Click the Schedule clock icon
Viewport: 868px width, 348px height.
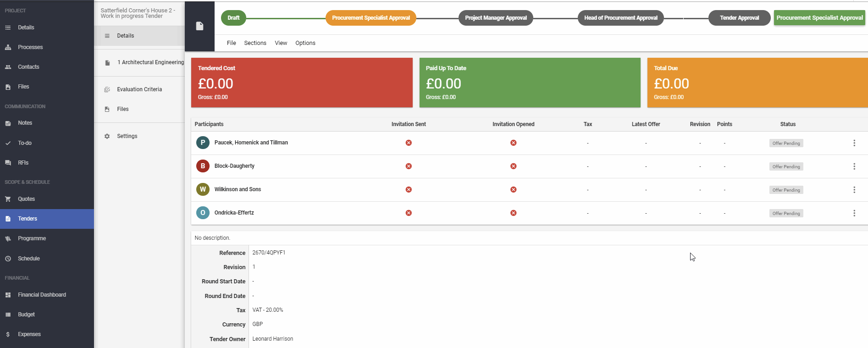click(x=8, y=259)
